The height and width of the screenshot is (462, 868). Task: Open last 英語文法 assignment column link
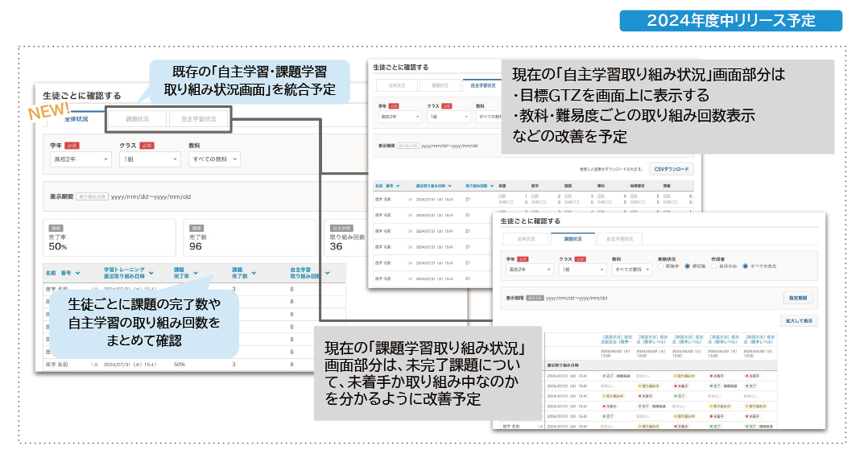[759, 339]
